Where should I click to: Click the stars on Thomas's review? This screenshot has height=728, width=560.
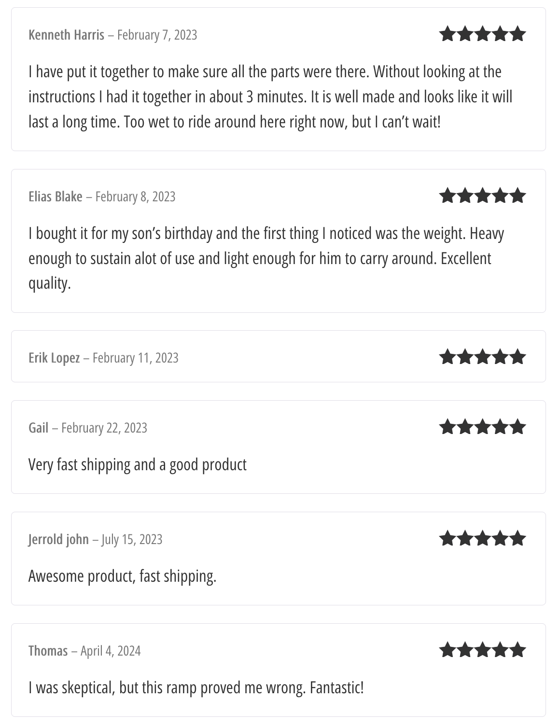(x=482, y=651)
